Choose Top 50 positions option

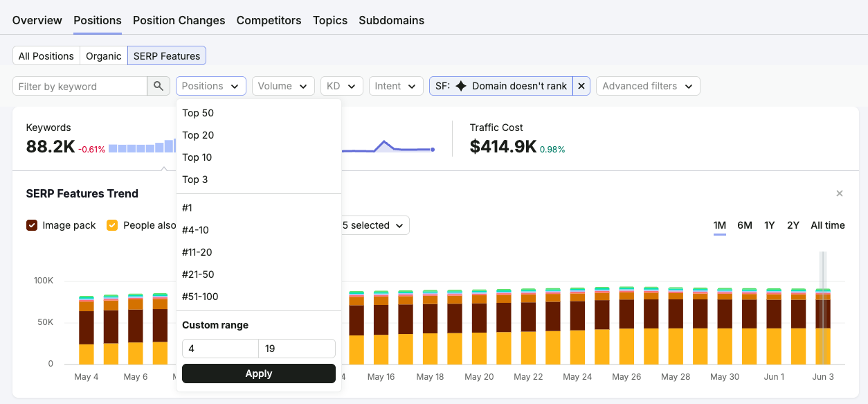click(259, 113)
